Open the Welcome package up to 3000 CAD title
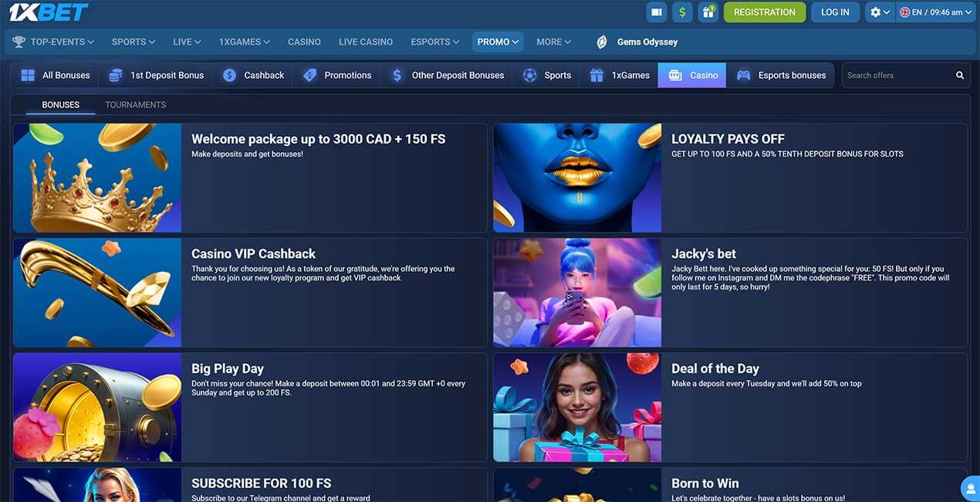This screenshot has height=502, width=980. pyautogui.click(x=318, y=139)
